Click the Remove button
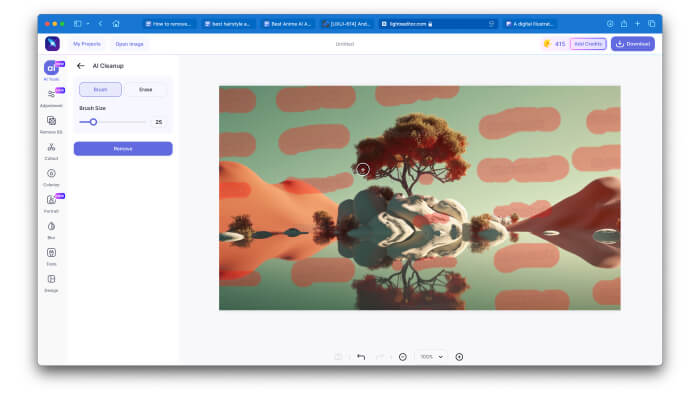 pyautogui.click(x=123, y=149)
